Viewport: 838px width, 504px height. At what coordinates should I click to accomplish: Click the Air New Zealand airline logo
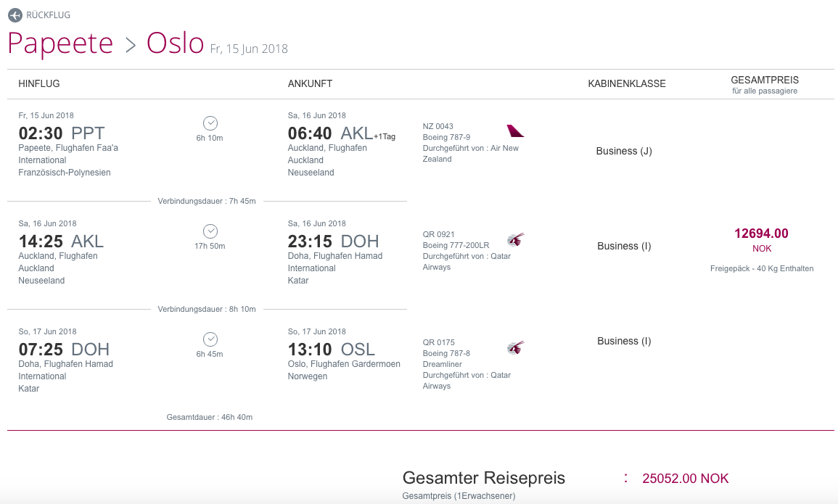click(x=515, y=131)
